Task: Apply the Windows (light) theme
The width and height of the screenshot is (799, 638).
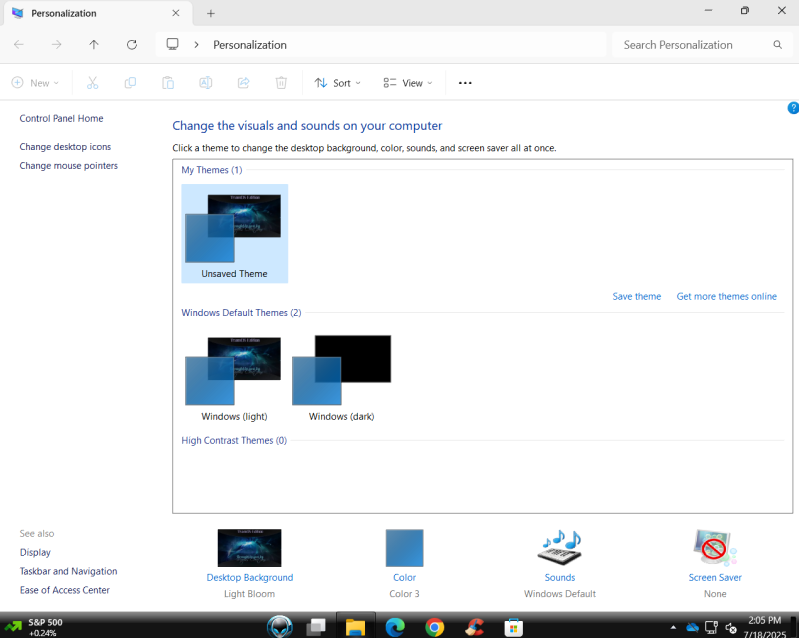Action: [x=234, y=377]
